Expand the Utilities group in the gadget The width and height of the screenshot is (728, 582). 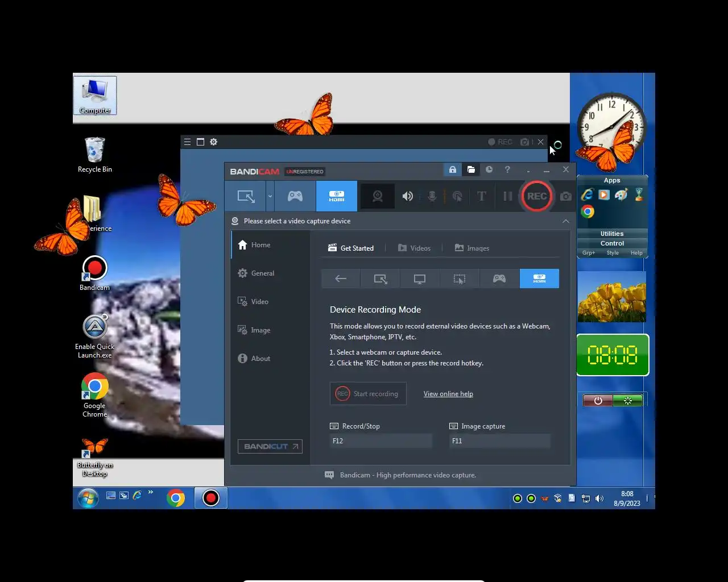point(612,234)
